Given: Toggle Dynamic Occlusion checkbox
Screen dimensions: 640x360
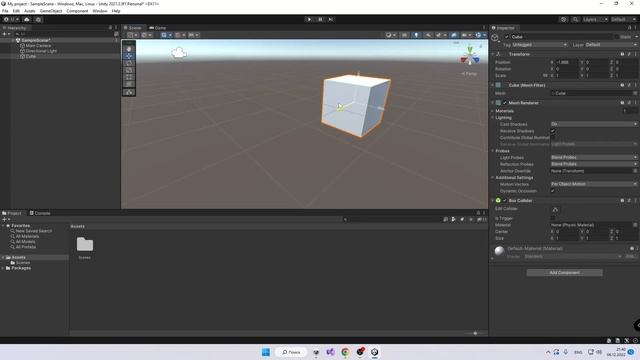Looking at the screenshot, I should 553,191.
